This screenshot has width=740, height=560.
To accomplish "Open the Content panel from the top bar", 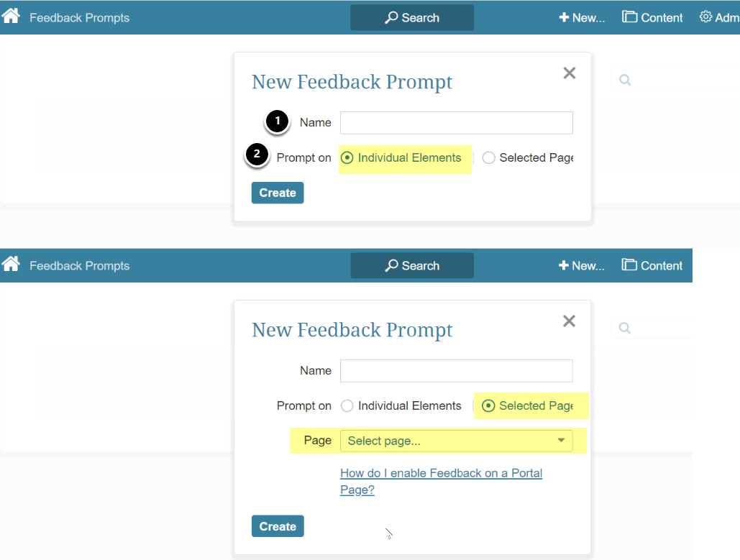I will pyautogui.click(x=652, y=17).
